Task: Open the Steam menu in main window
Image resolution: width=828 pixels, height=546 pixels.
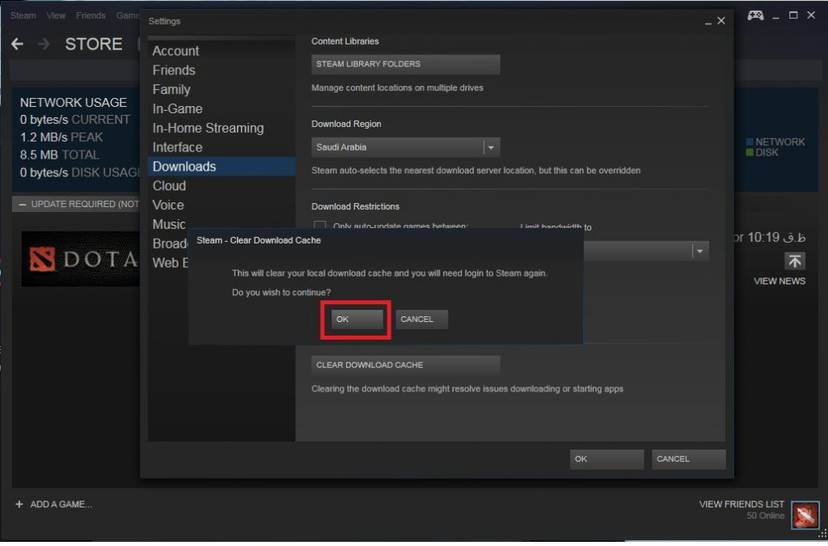Action: (x=23, y=16)
